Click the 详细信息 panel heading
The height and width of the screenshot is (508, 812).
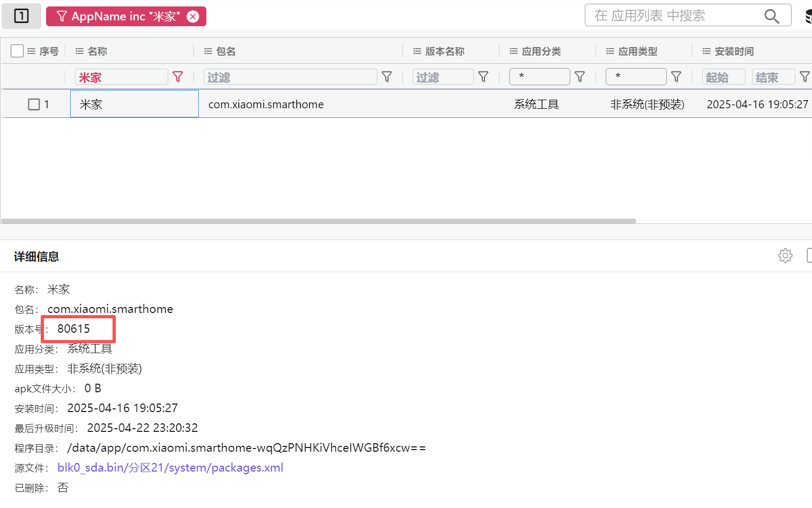tap(36, 257)
